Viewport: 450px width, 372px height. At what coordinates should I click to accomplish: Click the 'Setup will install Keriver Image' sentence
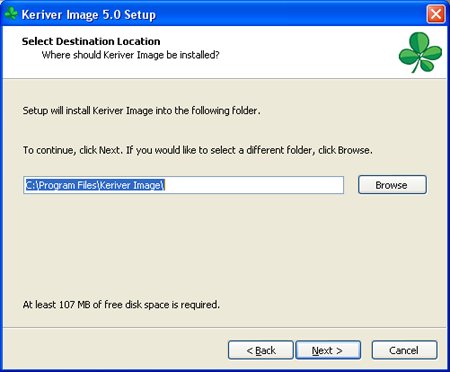tap(141, 110)
